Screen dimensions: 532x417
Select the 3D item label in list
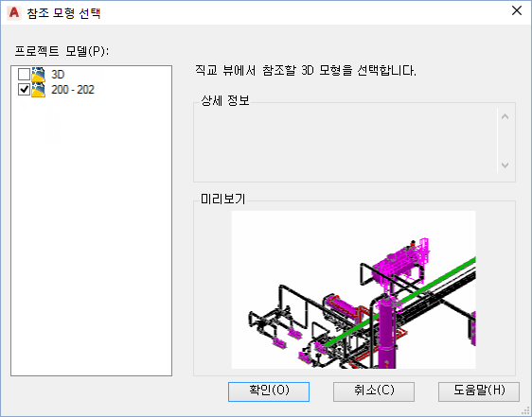pyautogui.click(x=58, y=75)
